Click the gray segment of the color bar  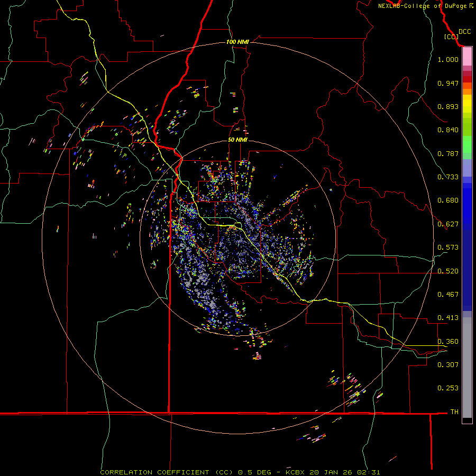click(467, 368)
